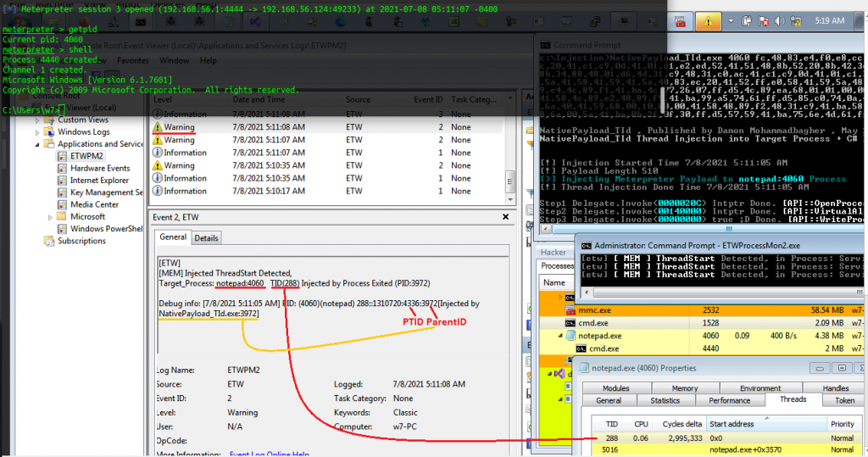Sort threads by Start address column

[733, 424]
